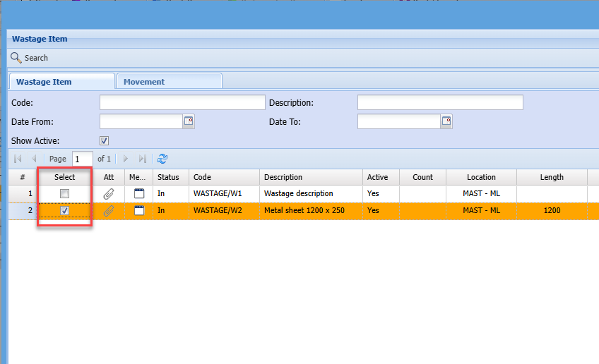Click the refresh grid icon
Viewport: 599px width, 364px height.
pos(162,159)
